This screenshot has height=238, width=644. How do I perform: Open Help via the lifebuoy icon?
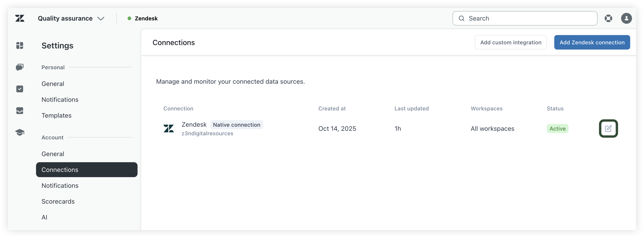click(609, 18)
